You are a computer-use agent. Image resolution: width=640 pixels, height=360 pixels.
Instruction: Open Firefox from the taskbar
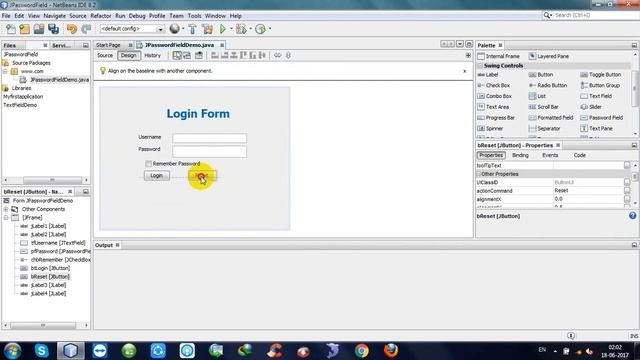pyautogui.click(x=391, y=351)
